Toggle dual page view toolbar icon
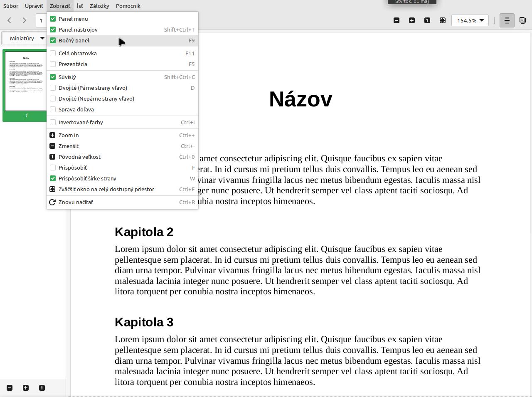Viewport: 532px width, 397px height. coord(523,20)
